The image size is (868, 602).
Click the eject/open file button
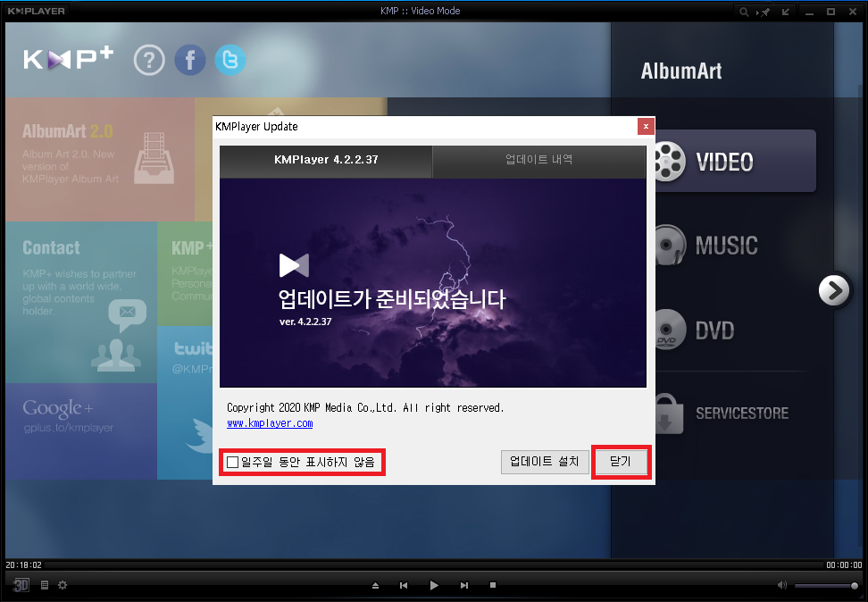375,585
